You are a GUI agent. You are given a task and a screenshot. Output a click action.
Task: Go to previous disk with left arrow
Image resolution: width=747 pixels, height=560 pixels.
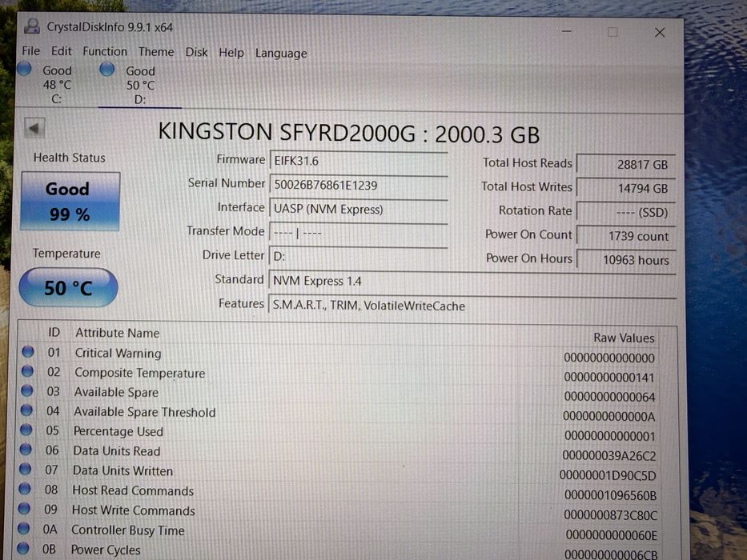tap(34, 128)
